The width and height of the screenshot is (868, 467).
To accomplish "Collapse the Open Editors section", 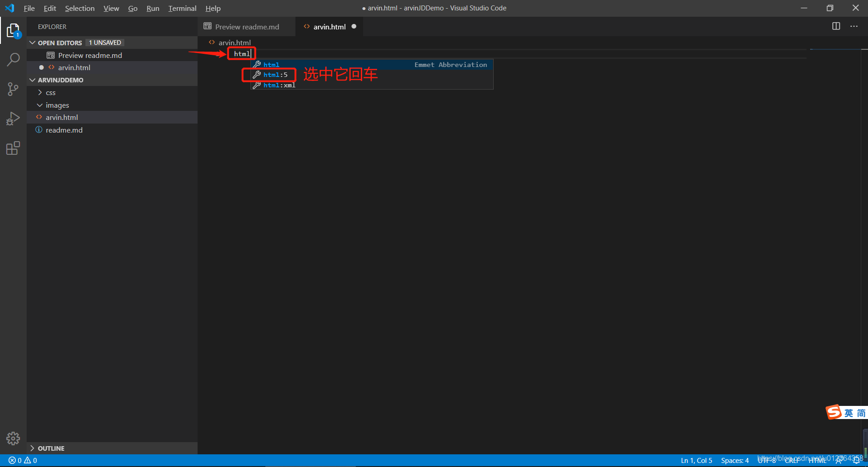I will (32, 43).
